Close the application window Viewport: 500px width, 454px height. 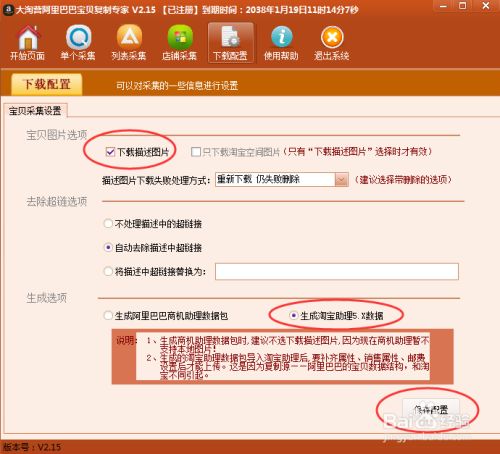tap(486, 6)
